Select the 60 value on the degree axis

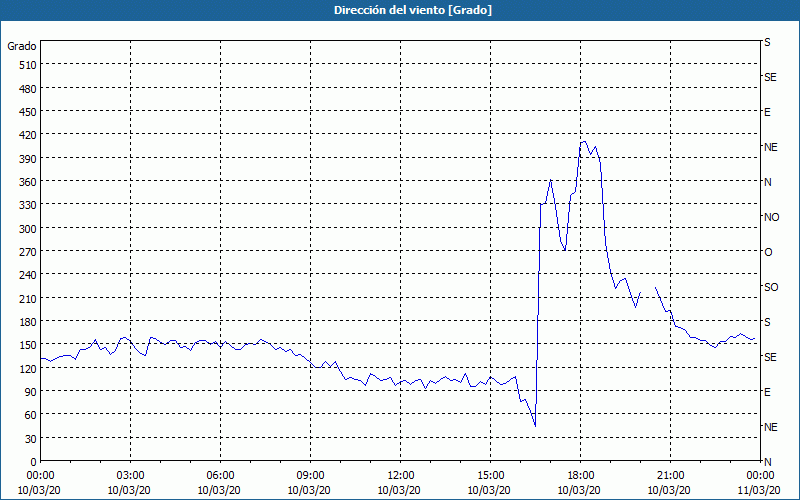coord(31,415)
